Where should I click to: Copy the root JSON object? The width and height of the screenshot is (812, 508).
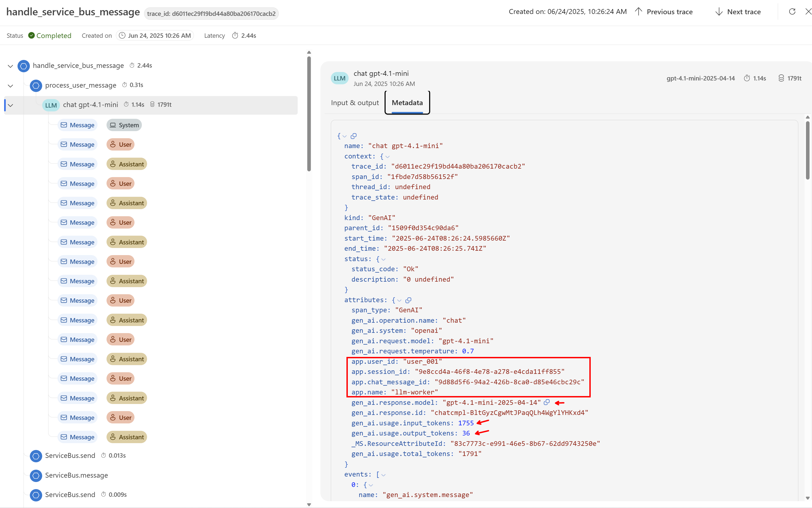point(354,136)
